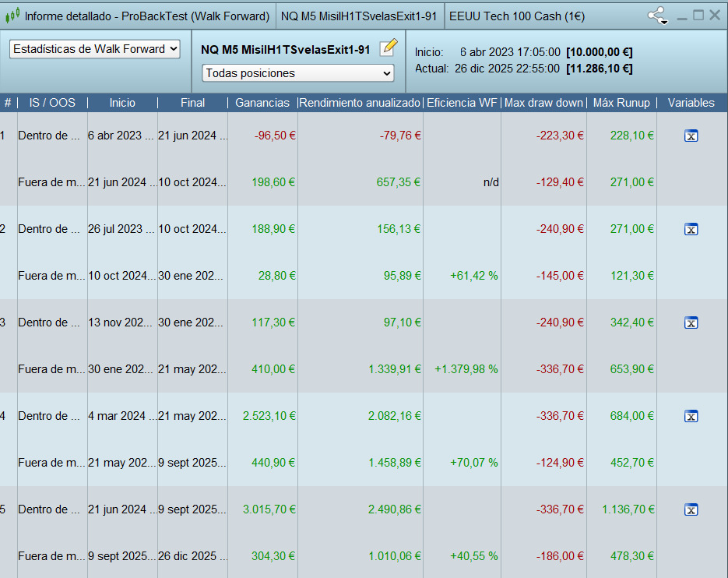
Task: Open variables spreadsheet icon for row 5
Action: (691, 509)
